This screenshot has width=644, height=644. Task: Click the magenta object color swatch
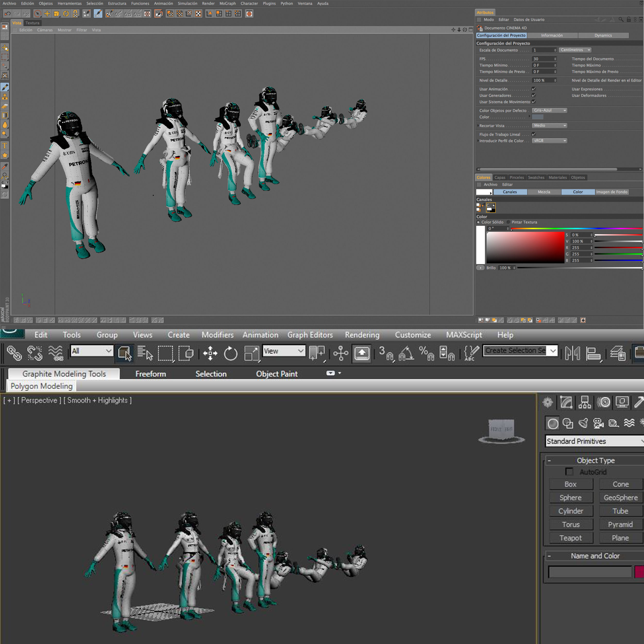click(639, 572)
